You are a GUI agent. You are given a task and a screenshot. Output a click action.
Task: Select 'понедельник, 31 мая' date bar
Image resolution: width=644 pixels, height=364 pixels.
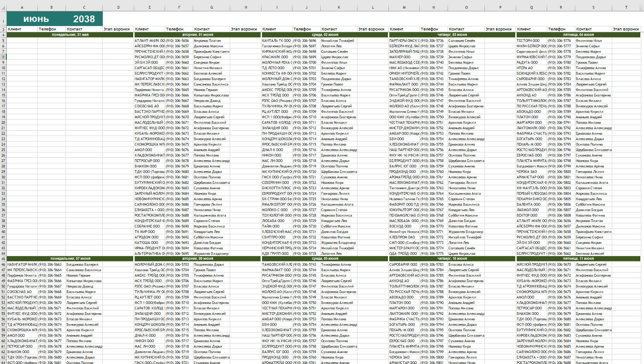[70, 35]
